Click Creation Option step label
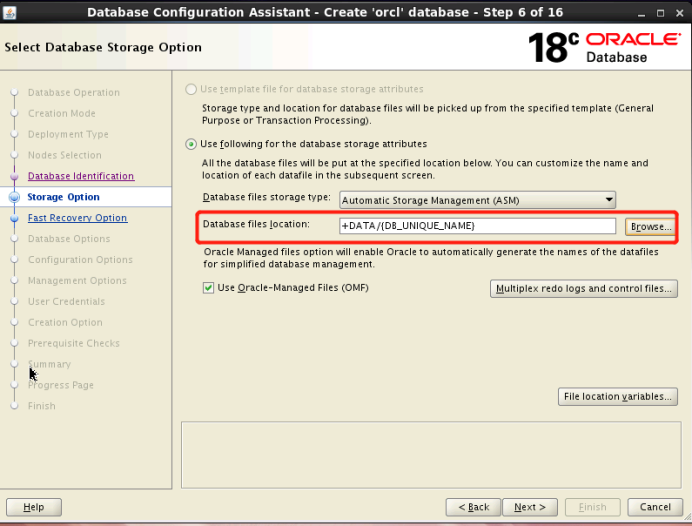This screenshot has height=526, width=692. point(65,323)
